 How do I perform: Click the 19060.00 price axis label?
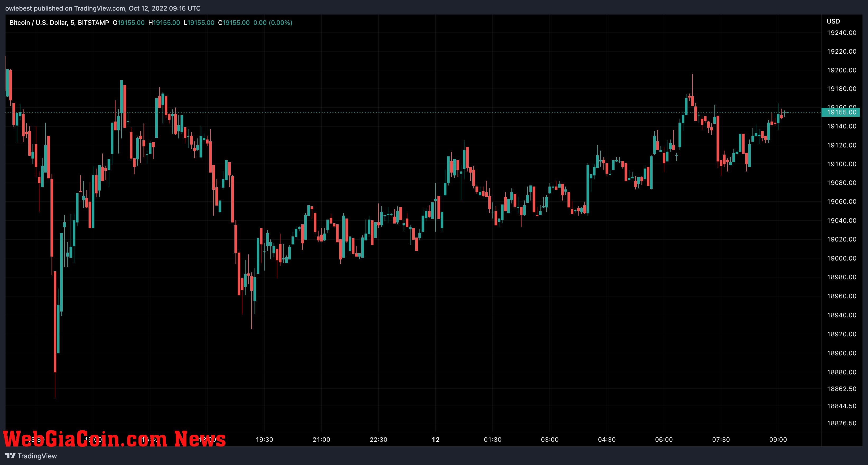(x=841, y=201)
